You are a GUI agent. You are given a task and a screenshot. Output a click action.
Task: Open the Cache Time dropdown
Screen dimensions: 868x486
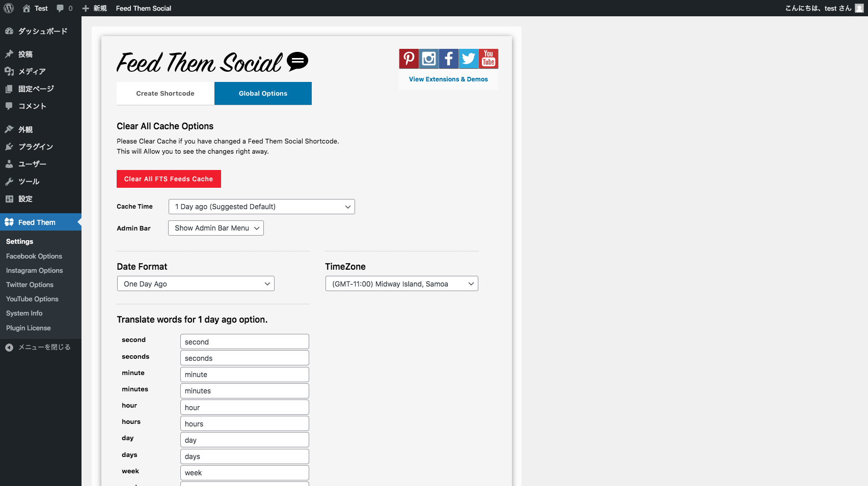(x=261, y=207)
